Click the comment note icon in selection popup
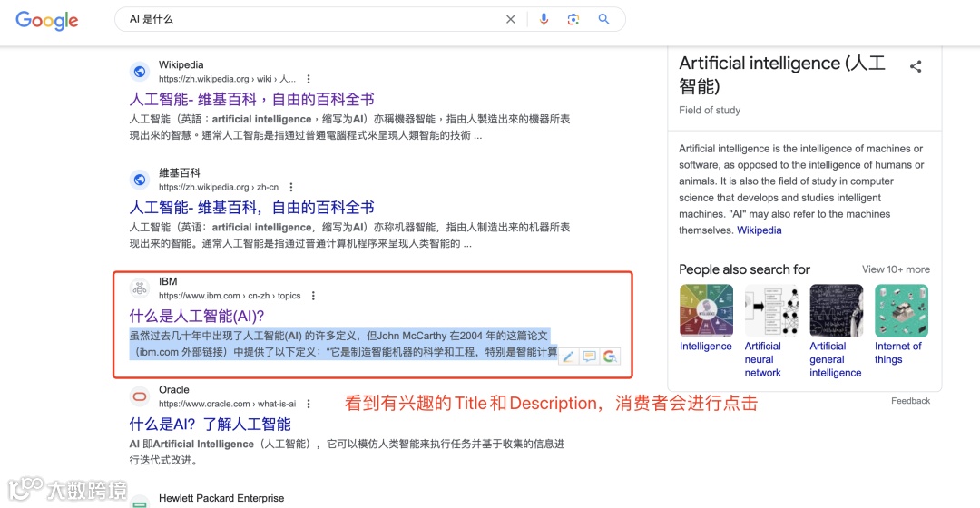The image size is (980, 508). [x=589, y=357]
